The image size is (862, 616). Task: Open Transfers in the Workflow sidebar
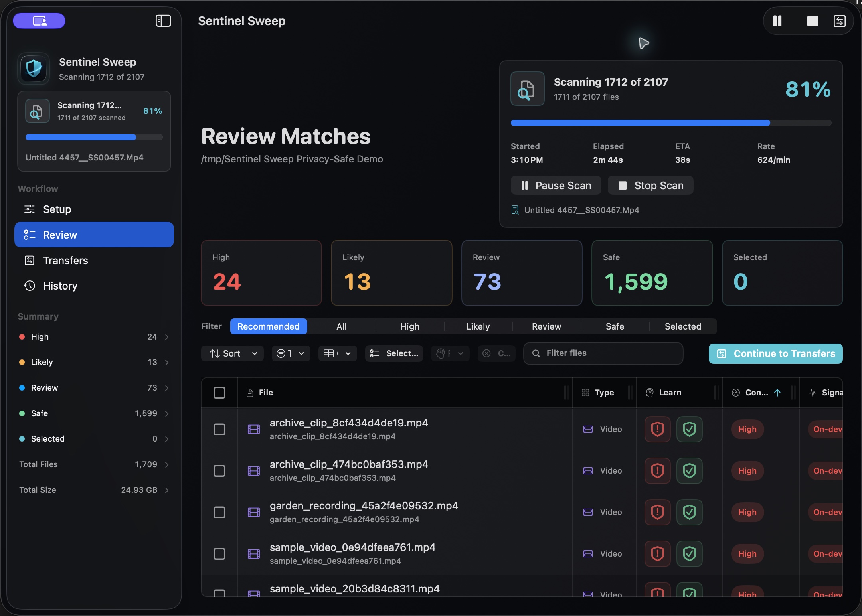[94, 260]
